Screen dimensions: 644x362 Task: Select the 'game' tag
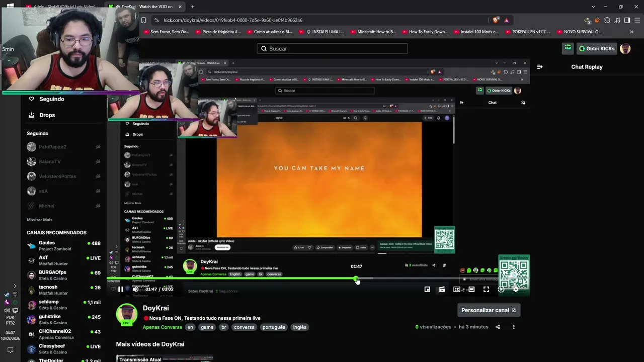pyautogui.click(x=207, y=327)
